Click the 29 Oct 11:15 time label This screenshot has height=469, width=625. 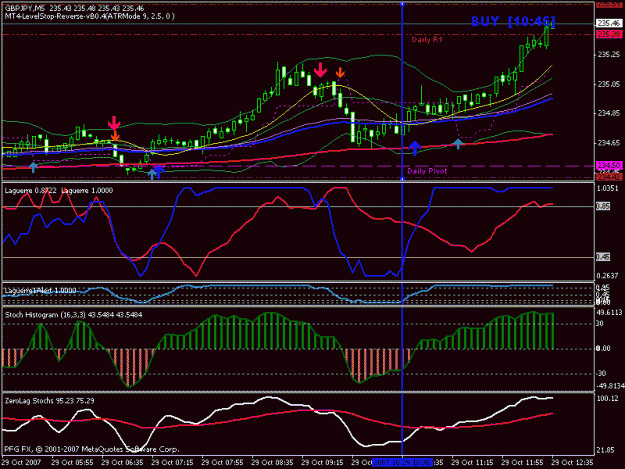(472, 463)
